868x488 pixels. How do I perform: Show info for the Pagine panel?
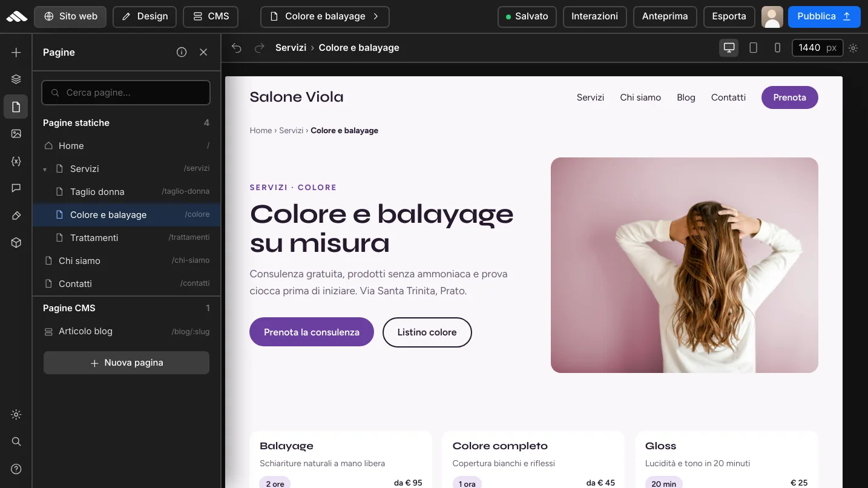click(x=182, y=52)
